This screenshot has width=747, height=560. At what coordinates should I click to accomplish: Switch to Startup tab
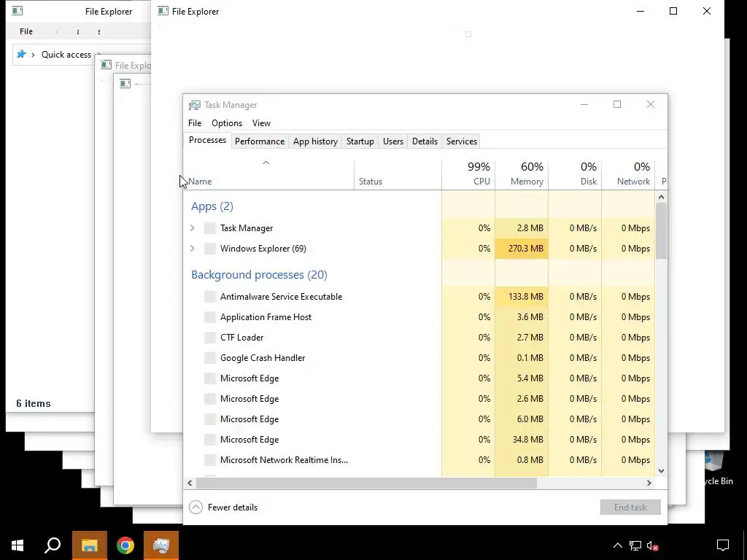[360, 141]
